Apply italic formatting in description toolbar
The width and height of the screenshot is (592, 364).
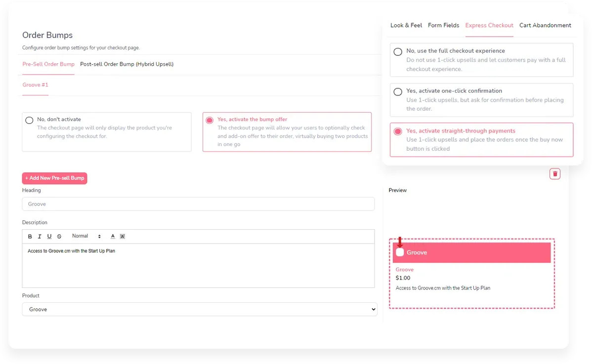click(x=40, y=237)
